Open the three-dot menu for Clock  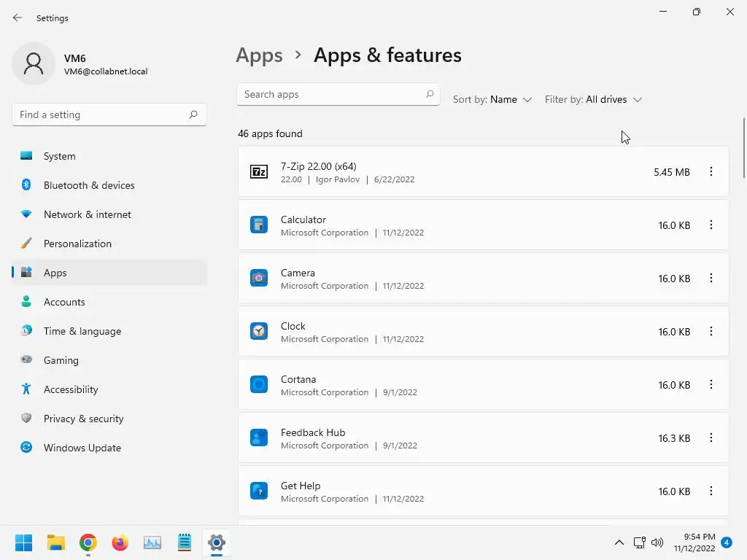coord(711,331)
